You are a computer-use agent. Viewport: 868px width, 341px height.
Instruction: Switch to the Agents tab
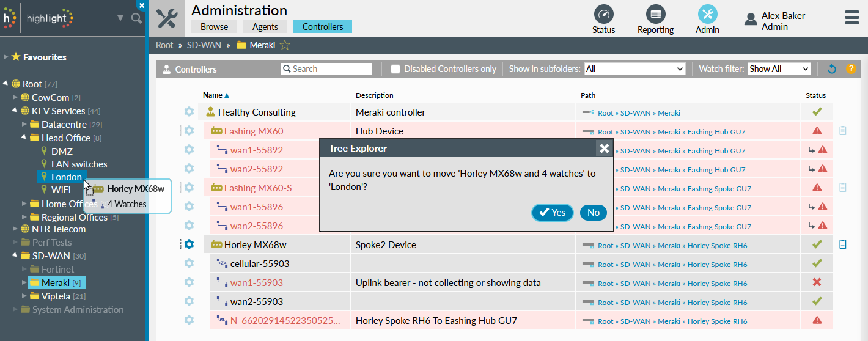(265, 27)
